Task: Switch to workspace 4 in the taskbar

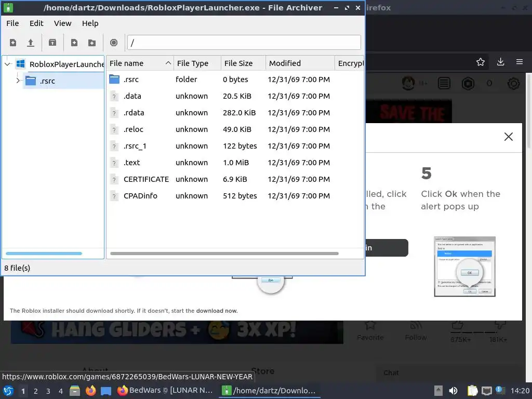Action: coord(60,391)
